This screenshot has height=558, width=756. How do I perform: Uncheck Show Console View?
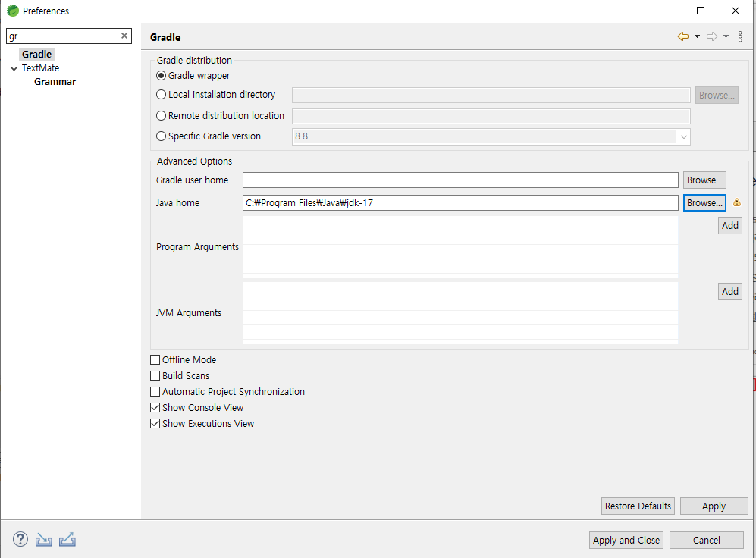(155, 408)
